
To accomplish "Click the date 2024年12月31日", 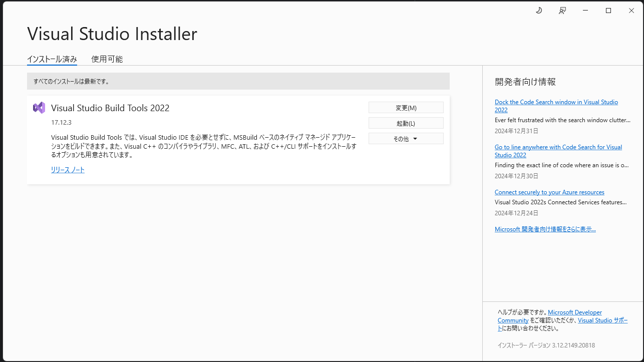I will pyautogui.click(x=516, y=131).
